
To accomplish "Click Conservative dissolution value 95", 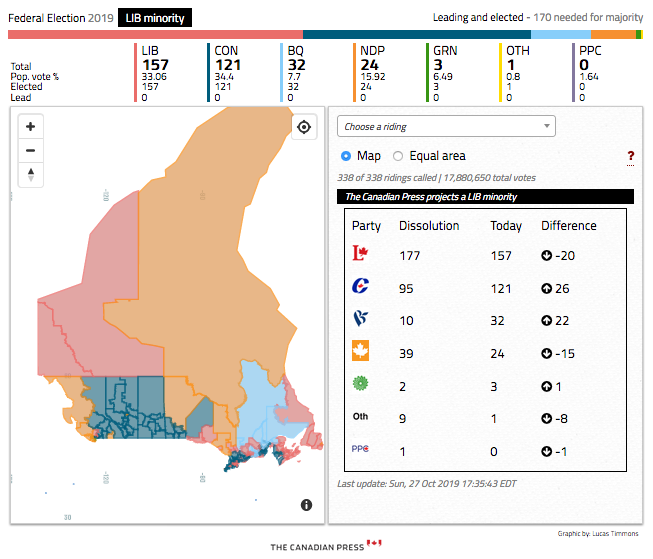I will point(406,289).
